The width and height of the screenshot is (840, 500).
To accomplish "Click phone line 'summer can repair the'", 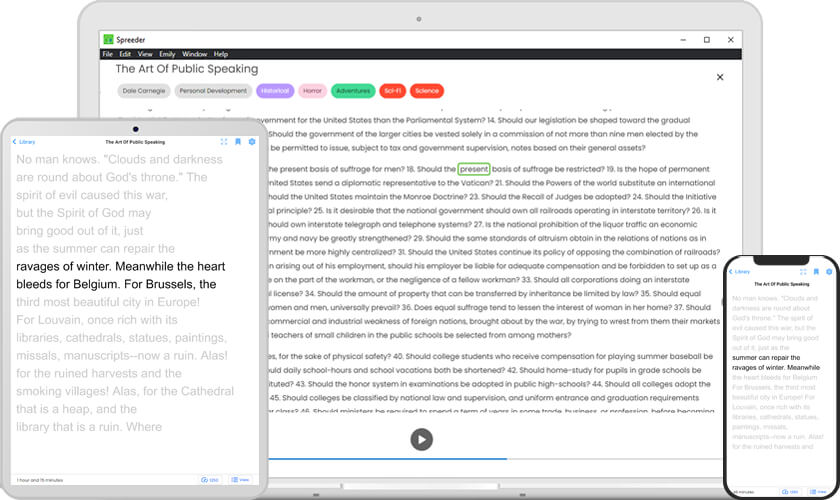I will click(766, 357).
